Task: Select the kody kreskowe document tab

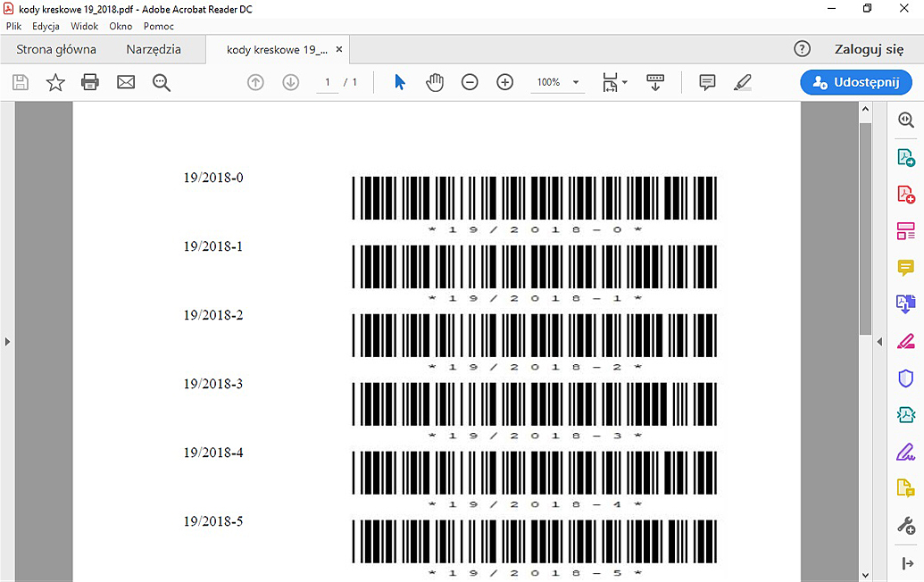Action: [277, 50]
